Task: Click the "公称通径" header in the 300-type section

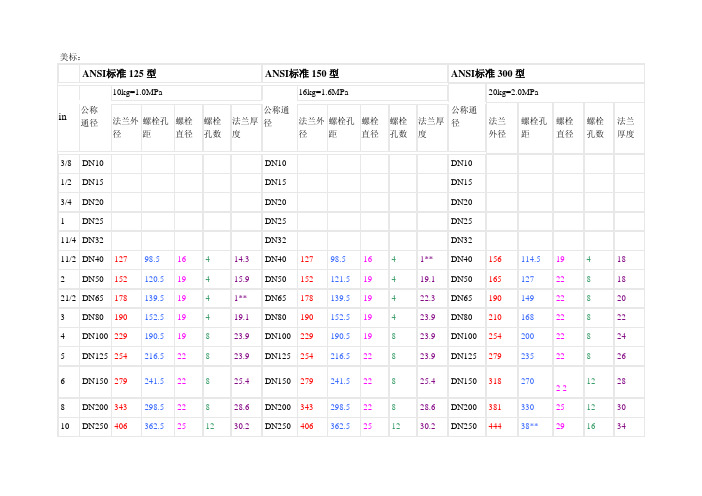Action: 464,116
